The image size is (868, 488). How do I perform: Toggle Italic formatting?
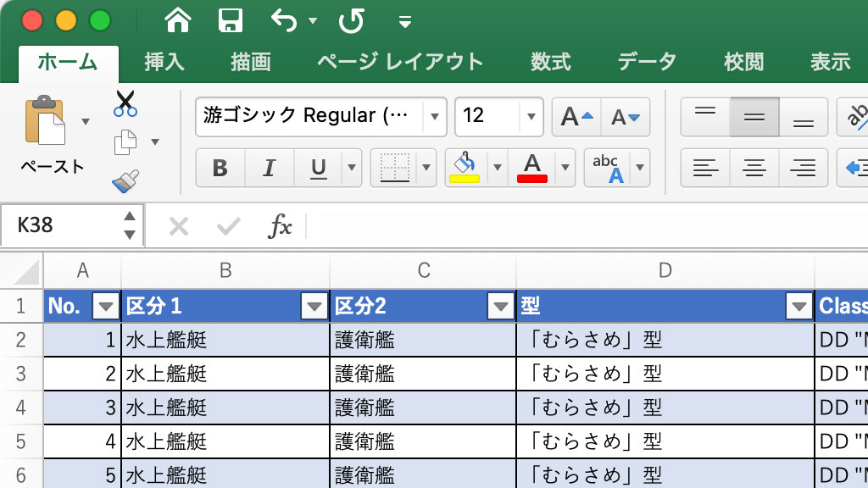pos(270,168)
